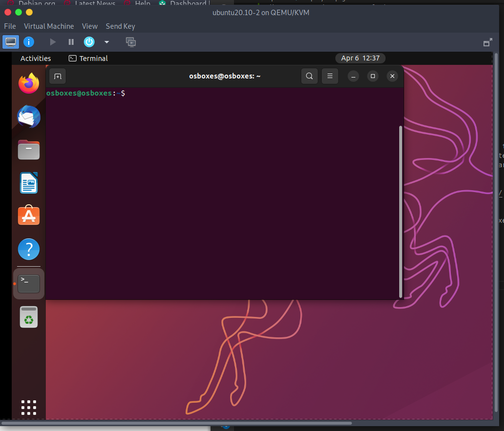Open the Virtual Machine menu
Screen dimensions: 504x431
pyautogui.click(x=49, y=26)
